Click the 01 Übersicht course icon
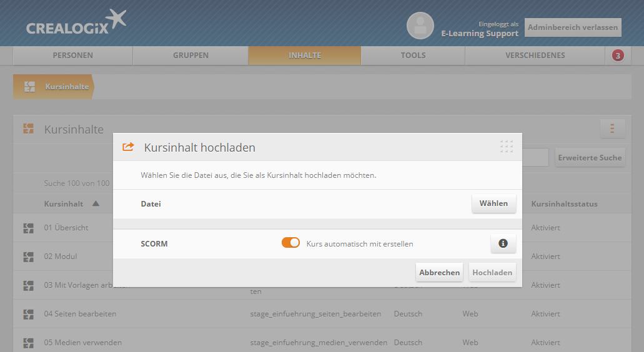Viewport: 644px width, 352px height. [28, 228]
